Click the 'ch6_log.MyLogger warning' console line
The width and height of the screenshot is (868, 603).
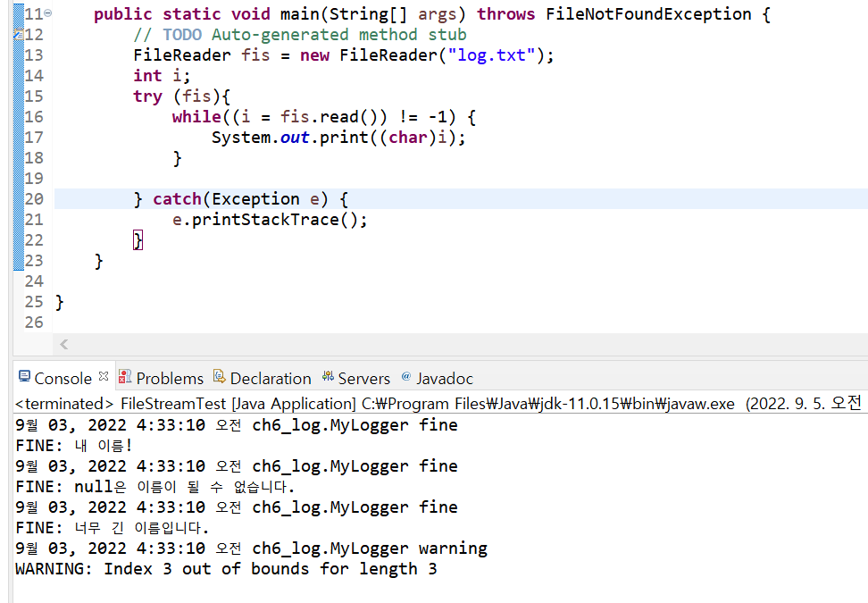click(x=251, y=549)
